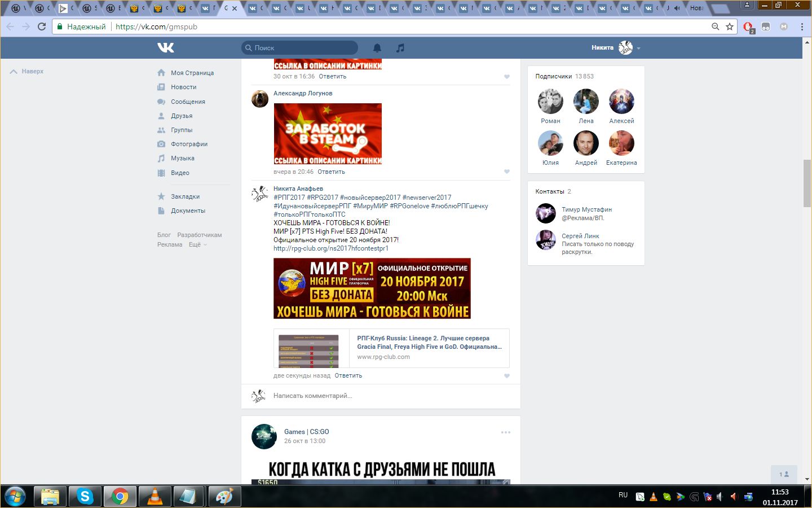This screenshot has width=812, height=508.
Task: Open the Windows Start button
Action: 15,497
